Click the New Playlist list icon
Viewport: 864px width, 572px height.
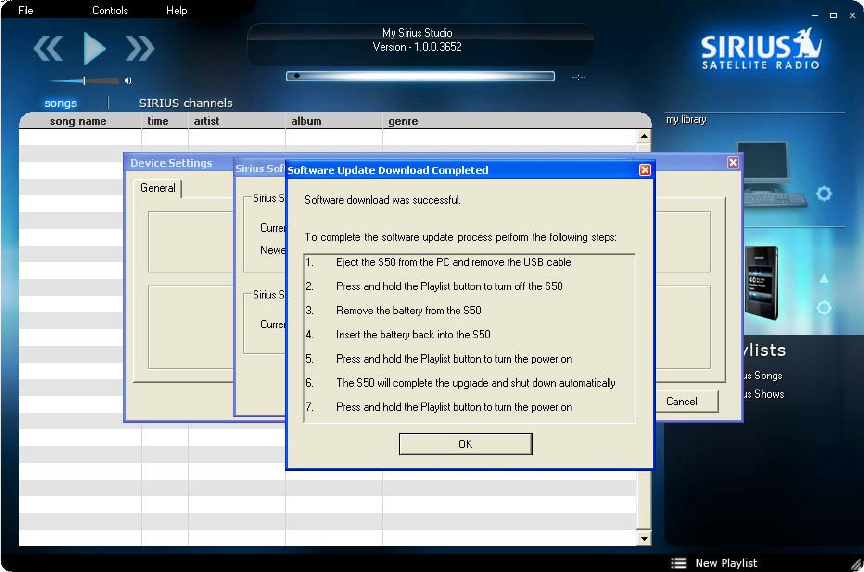click(x=679, y=563)
